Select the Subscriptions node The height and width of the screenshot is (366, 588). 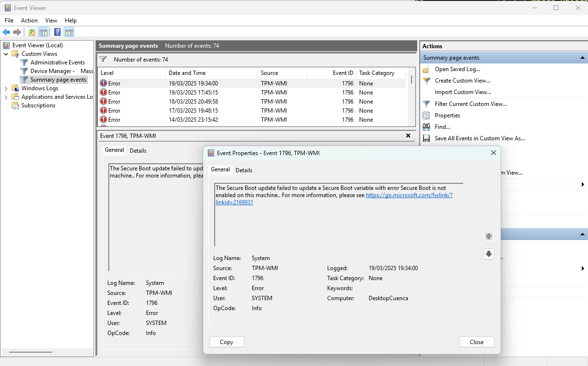click(x=38, y=105)
